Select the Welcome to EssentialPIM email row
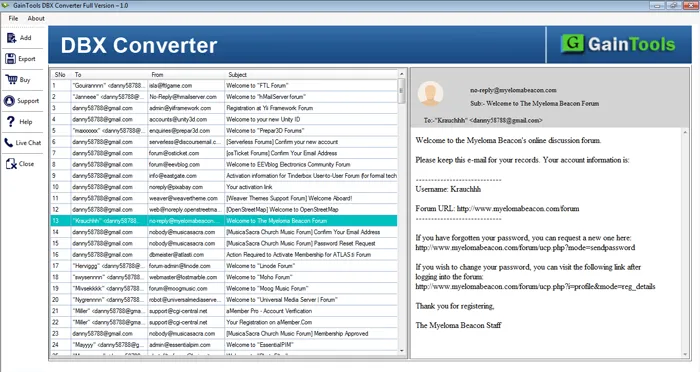The image size is (700, 372). 224,344
